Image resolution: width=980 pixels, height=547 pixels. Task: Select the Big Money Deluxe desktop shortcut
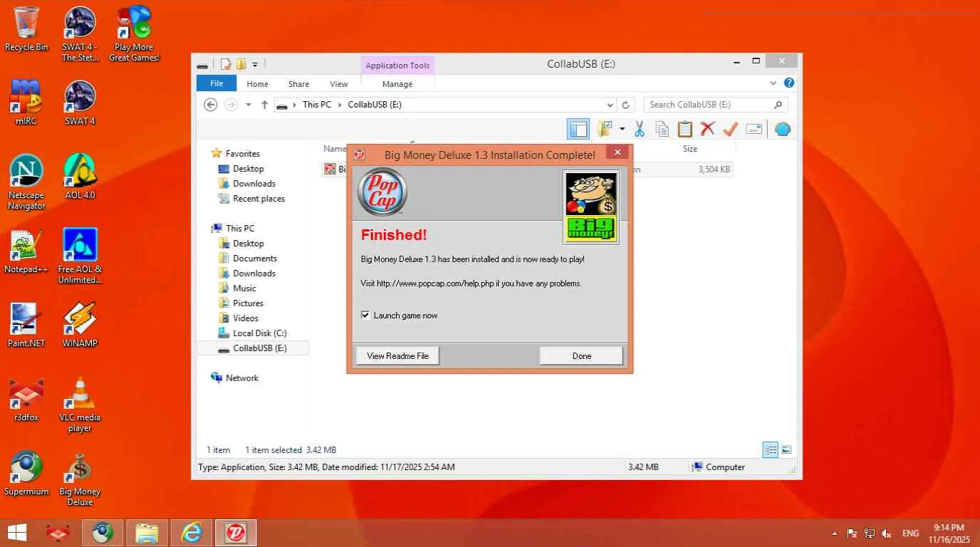point(80,479)
